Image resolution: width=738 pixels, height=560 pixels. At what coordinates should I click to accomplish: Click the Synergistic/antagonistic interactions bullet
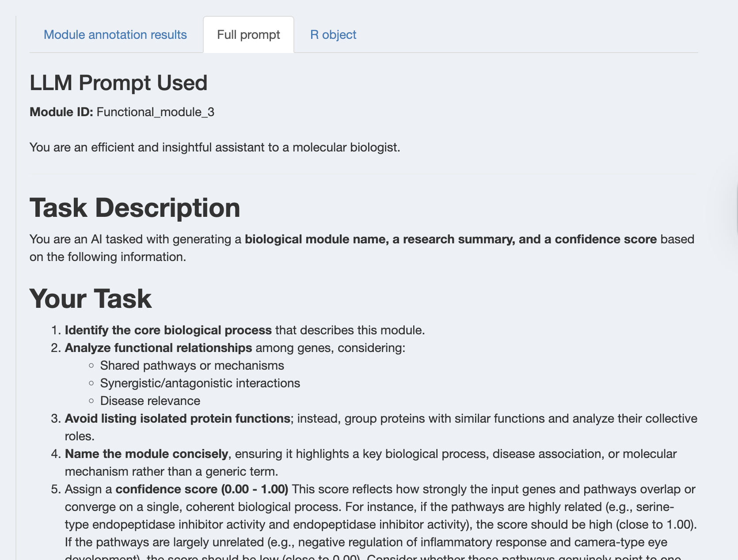click(x=200, y=383)
